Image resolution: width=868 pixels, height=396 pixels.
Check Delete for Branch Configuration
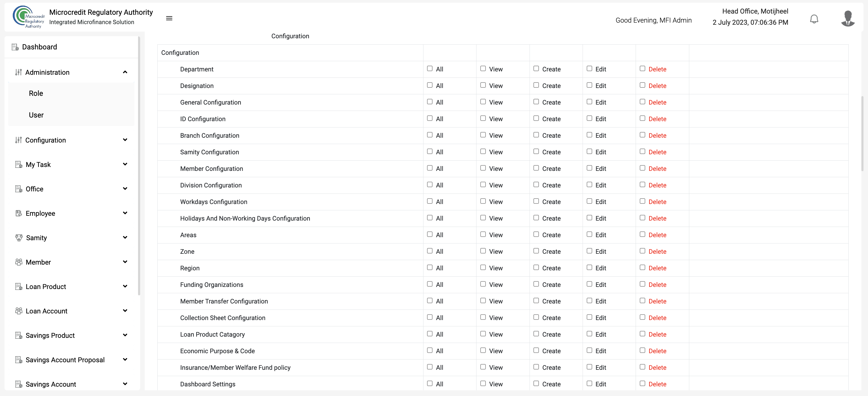click(643, 135)
